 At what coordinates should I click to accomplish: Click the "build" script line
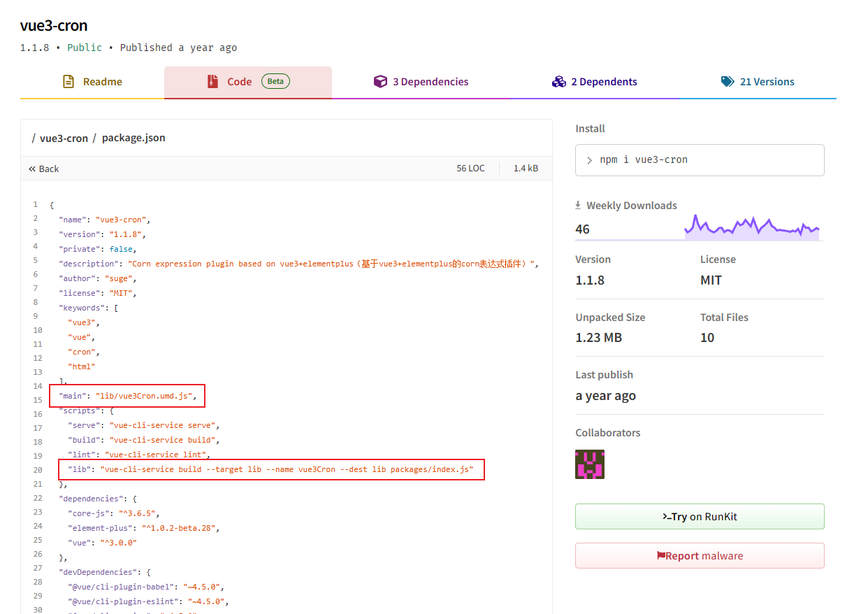(x=144, y=440)
